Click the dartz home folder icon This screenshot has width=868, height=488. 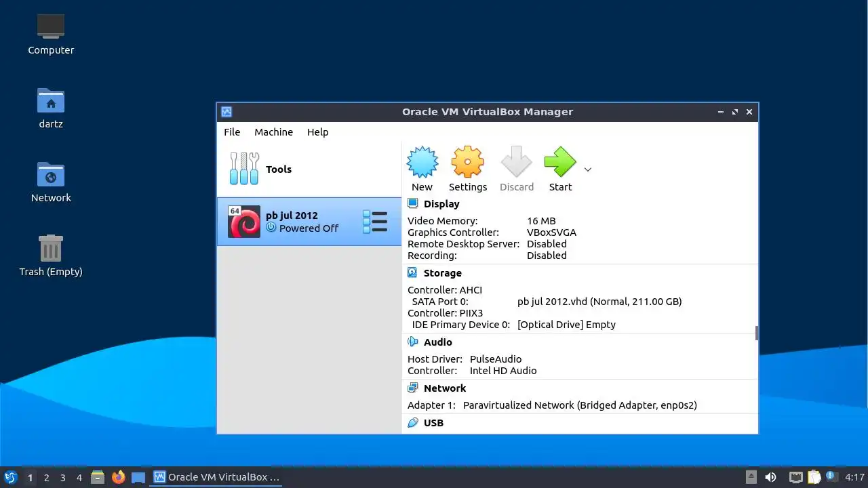point(51,100)
